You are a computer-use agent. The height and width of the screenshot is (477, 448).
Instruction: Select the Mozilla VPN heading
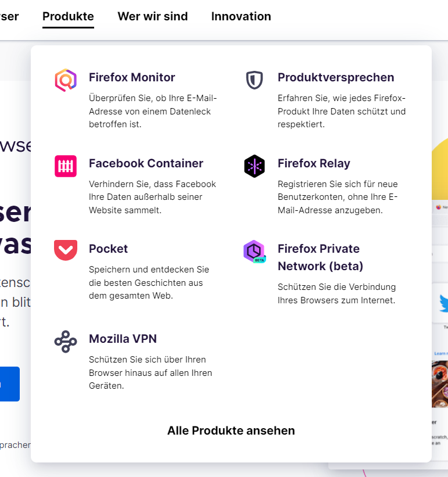point(123,339)
